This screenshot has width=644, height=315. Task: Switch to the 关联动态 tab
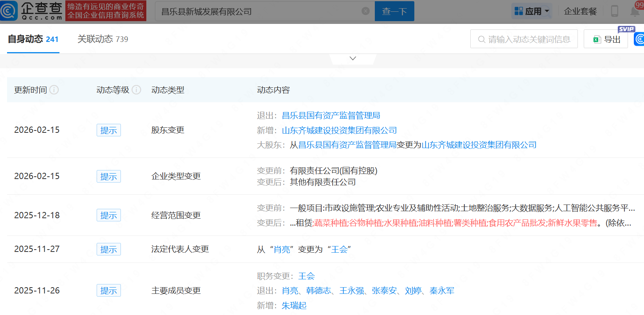(103, 39)
